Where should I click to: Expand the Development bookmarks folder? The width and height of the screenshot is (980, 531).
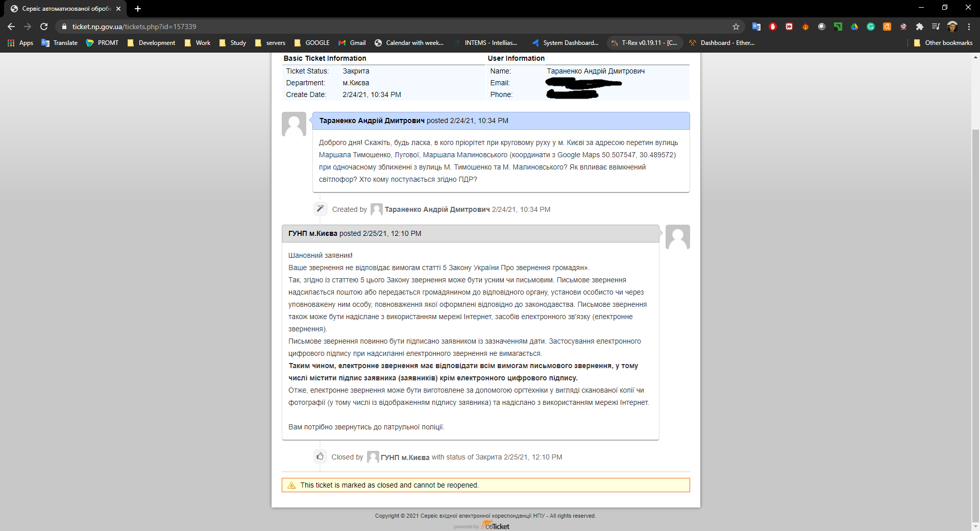pyautogui.click(x=151, y=43)
